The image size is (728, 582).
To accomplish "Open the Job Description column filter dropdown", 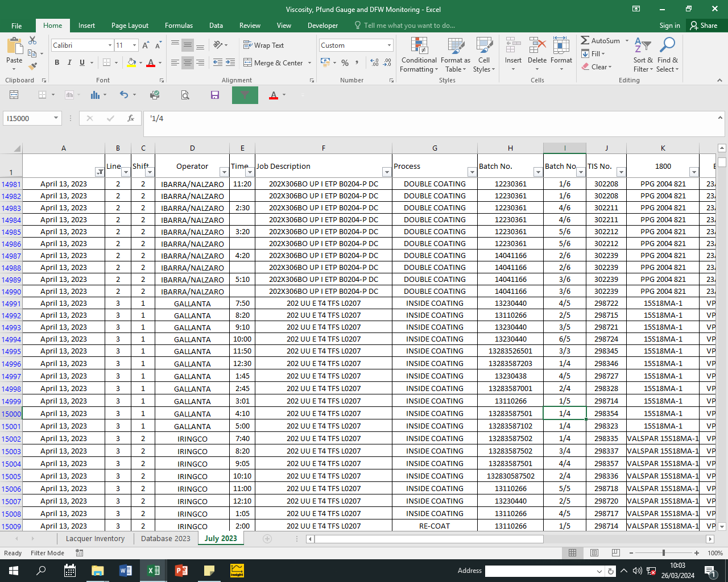I will click(387, 172).
